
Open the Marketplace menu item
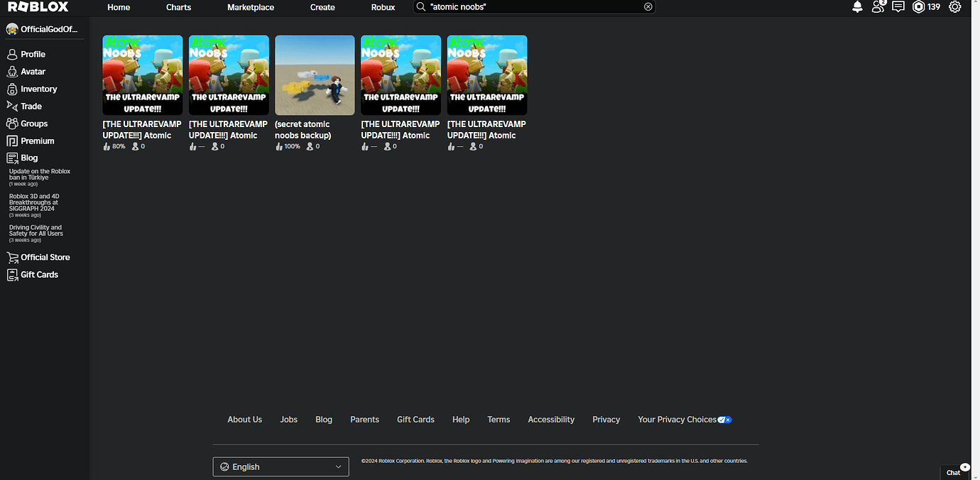250,7
